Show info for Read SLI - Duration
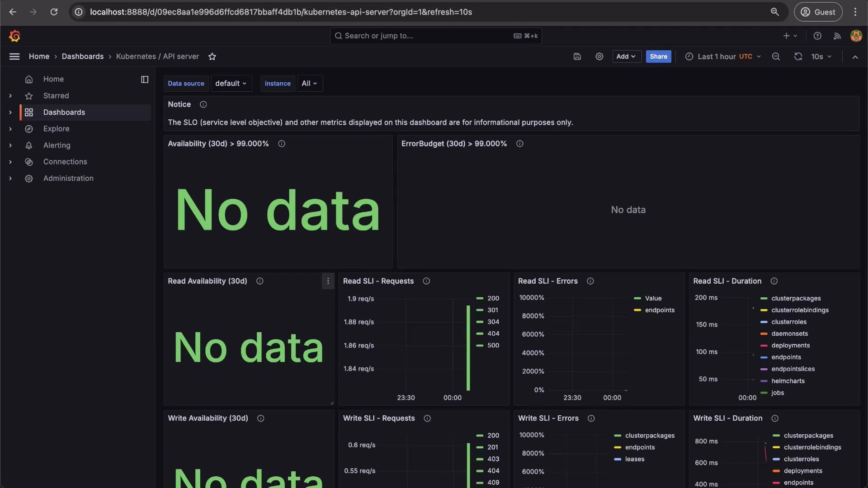 point(774,281)
